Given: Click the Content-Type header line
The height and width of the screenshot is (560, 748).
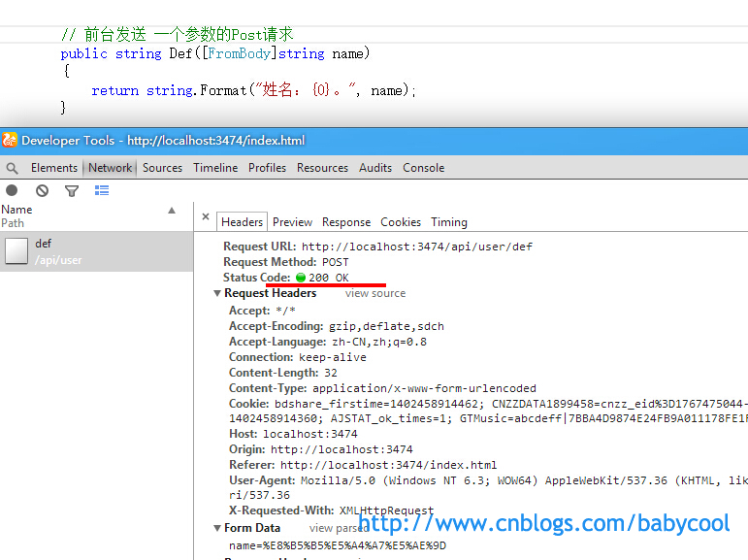Looking at the screenshot, I should point(382,388).
